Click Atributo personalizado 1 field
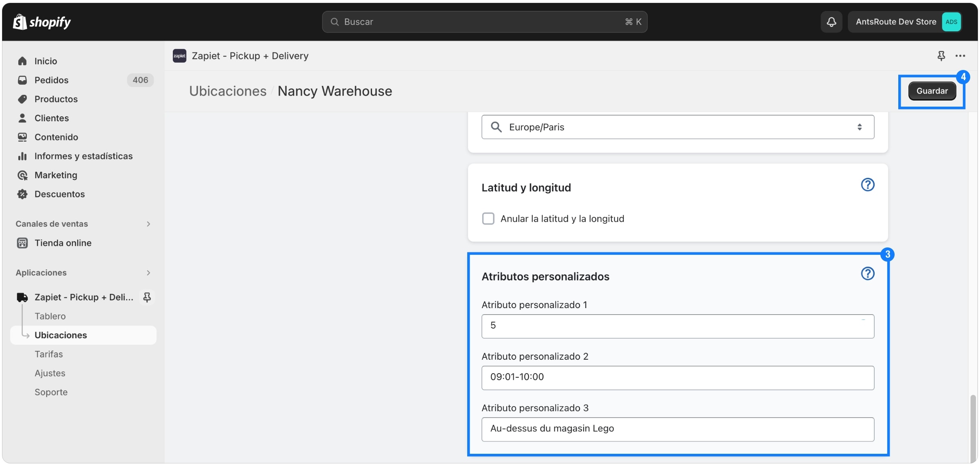980x466 pixels. point(677,326)
